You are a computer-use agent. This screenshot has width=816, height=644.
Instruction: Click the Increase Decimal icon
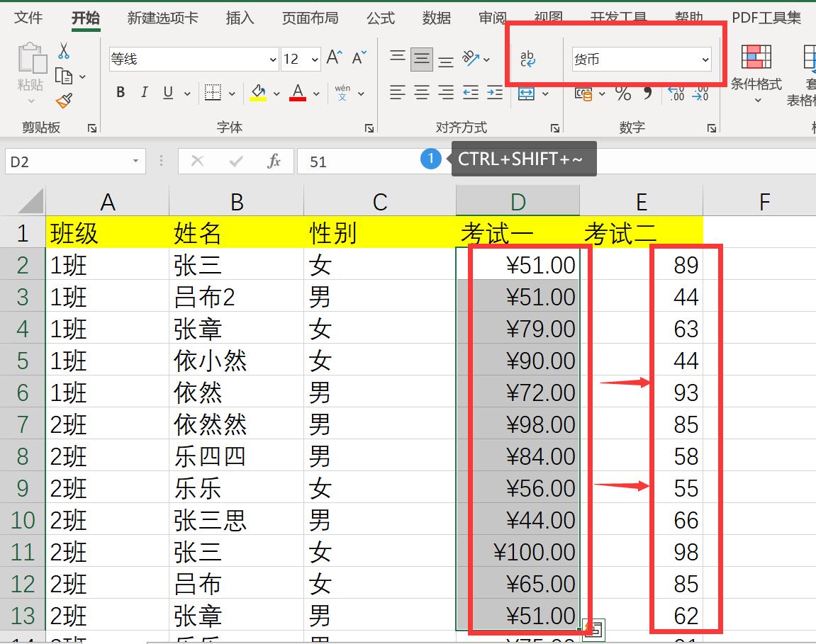(676, 94)
